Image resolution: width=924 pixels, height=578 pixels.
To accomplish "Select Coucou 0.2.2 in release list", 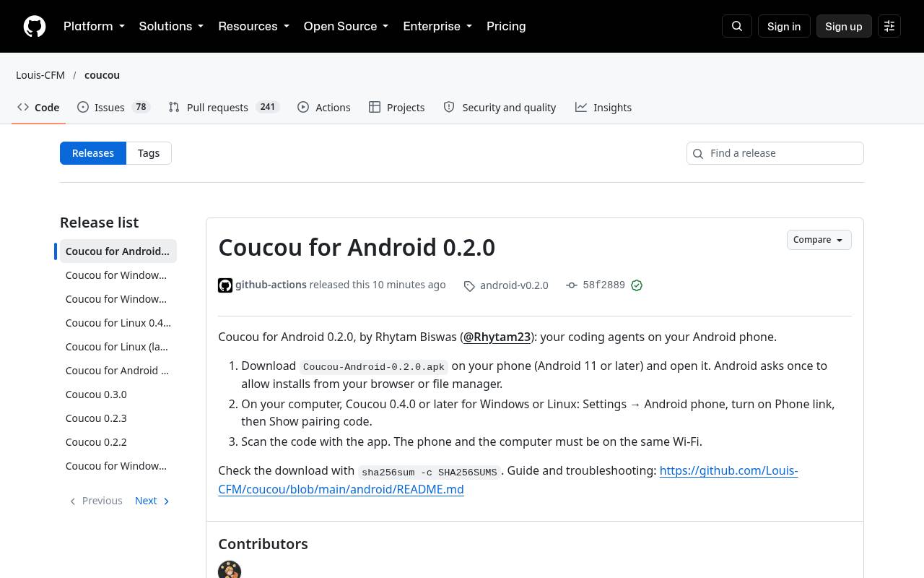I will [x=118, y=442].
